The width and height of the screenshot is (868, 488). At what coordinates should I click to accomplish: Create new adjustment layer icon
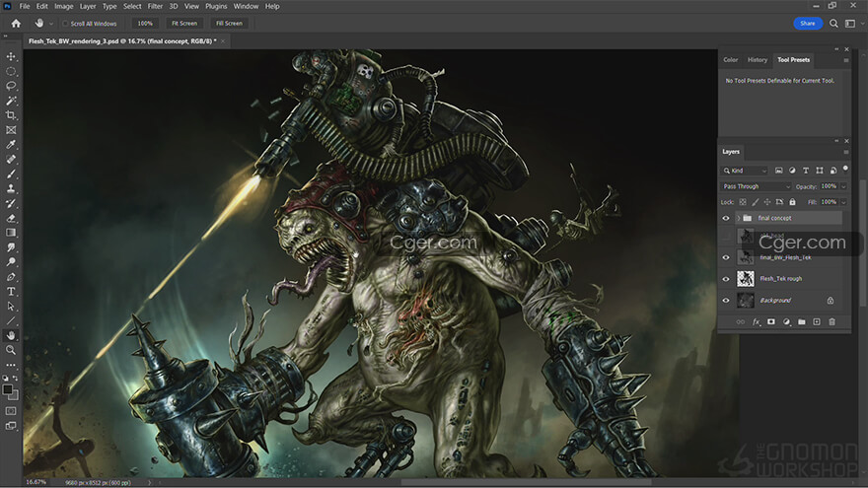point(787,321)
